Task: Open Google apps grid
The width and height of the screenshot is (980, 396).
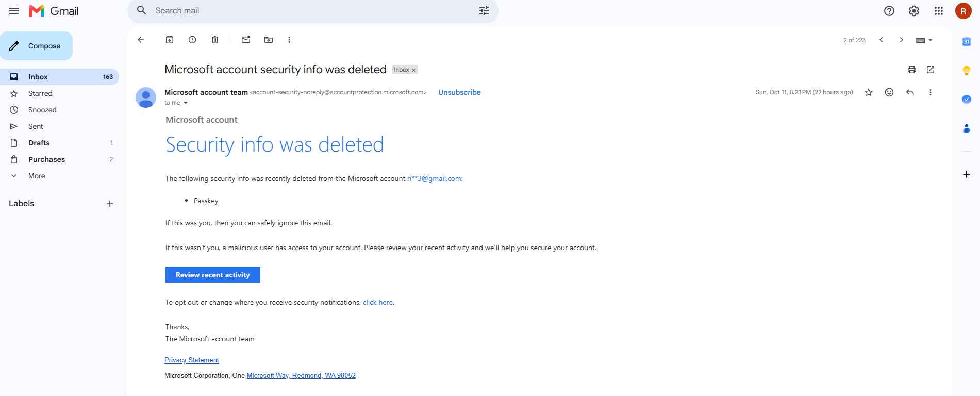Action: pyautogui.click(x=939, y=11)
